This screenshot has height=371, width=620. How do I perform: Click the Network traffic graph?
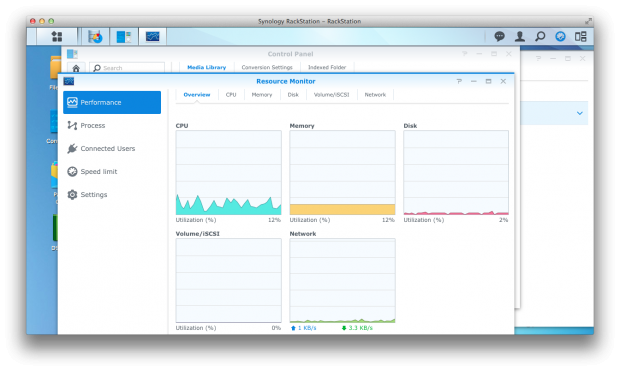coord(342,280)
